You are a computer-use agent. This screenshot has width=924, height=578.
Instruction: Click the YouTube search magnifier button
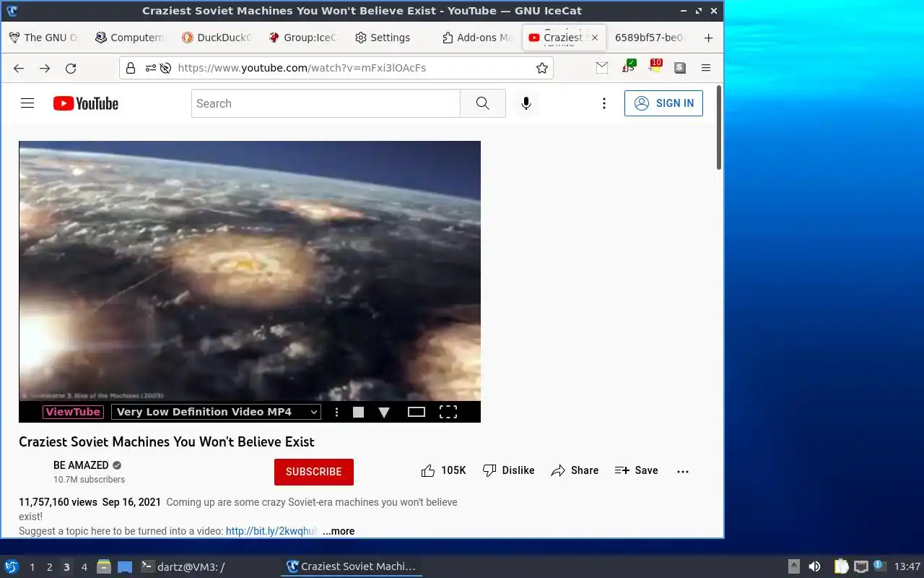(483, 103)
